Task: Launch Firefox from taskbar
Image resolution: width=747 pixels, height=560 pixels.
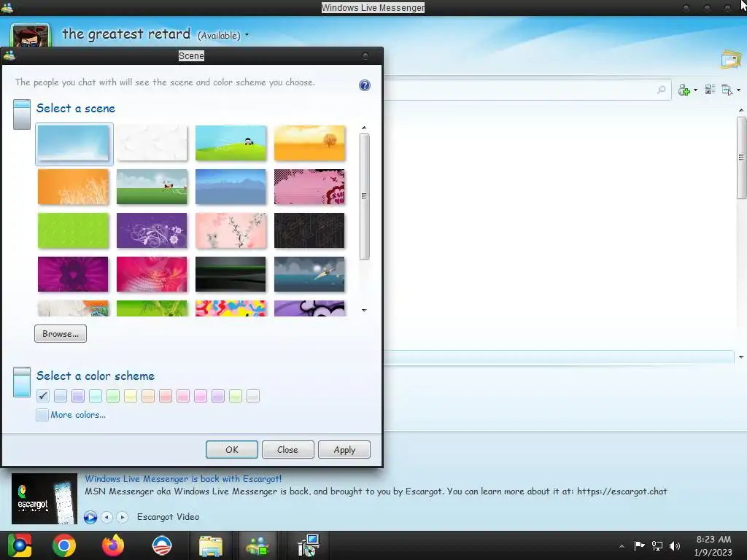Action: click(x=113, y=545)
